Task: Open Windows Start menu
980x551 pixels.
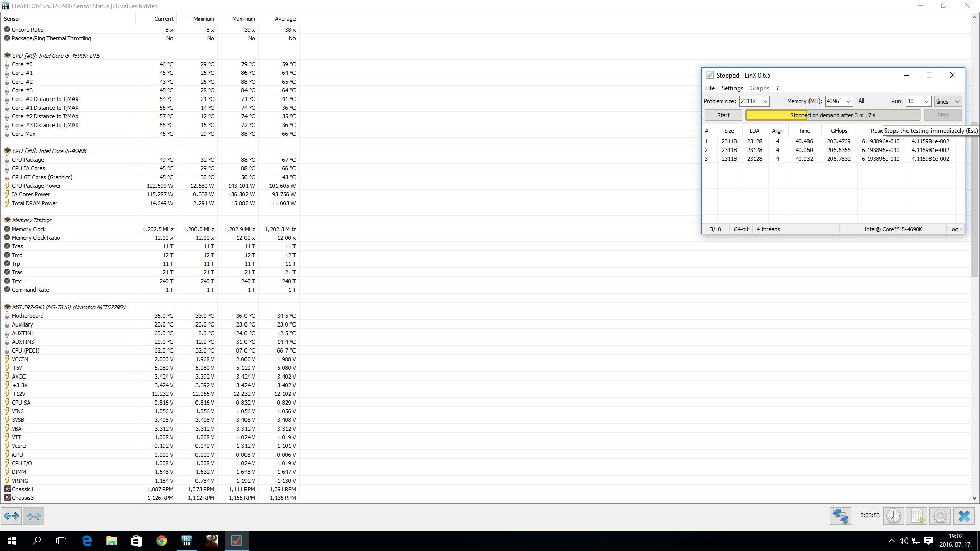Action: point(12,541)
